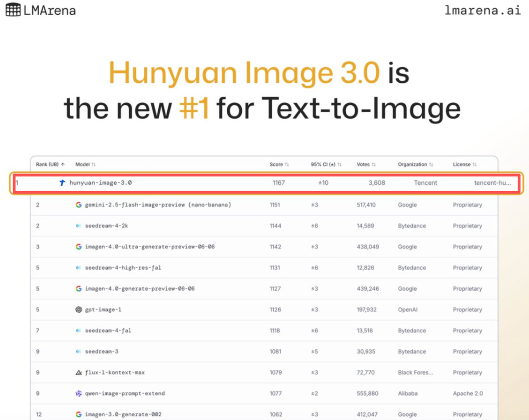Click the Alibaba organization cell
The height and width of the screenshot is (420, 529).
pyautogui.click(x=408, y=394)
